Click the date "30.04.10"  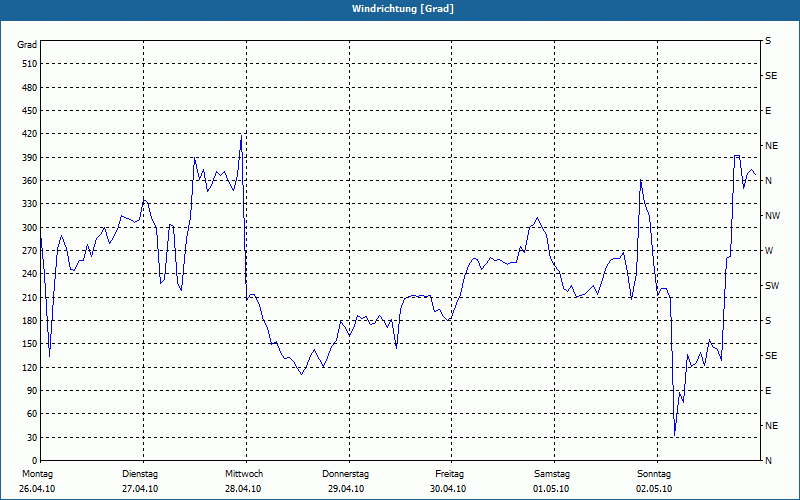pyautogui.click(x=448, y=489)
